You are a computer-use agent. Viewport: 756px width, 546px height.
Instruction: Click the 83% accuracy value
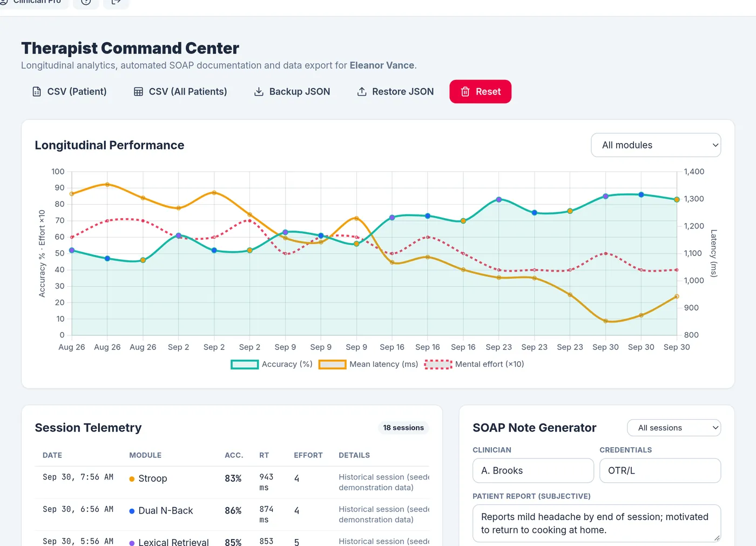[233, 478]
